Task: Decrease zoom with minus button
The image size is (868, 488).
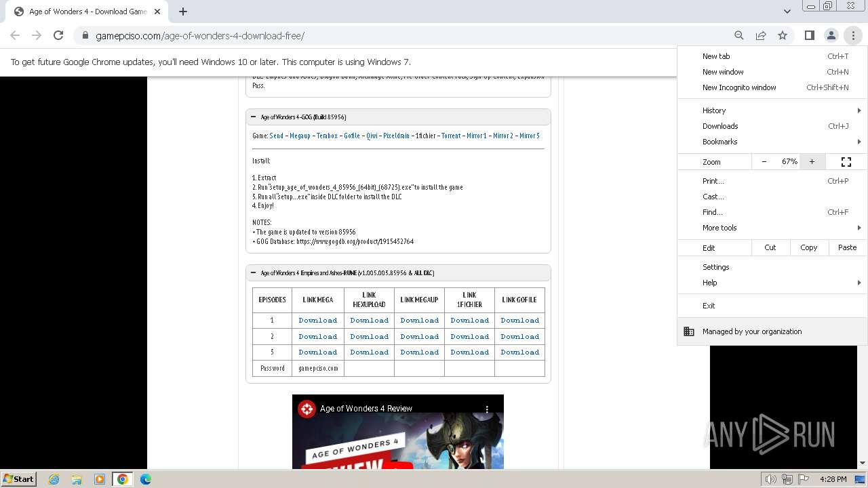Action: click(x=764, y=161)
